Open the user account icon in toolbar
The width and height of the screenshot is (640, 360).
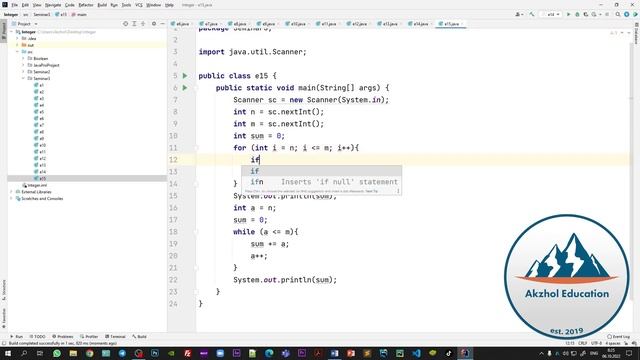(519, 14)
